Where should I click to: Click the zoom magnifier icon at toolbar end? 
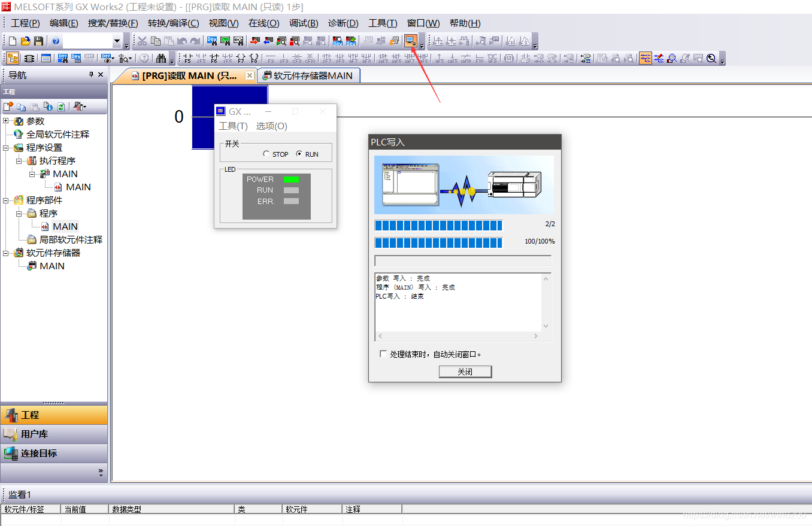coord(711,59)
